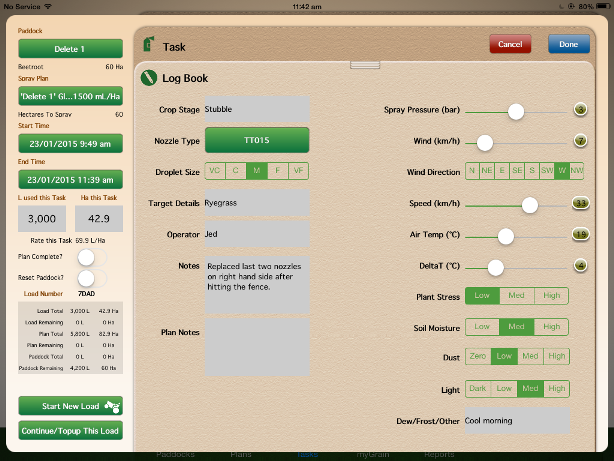614x461 pixels.
Task: Tap the tractor icon on Start New Load
Action: (x=113, y=406)
